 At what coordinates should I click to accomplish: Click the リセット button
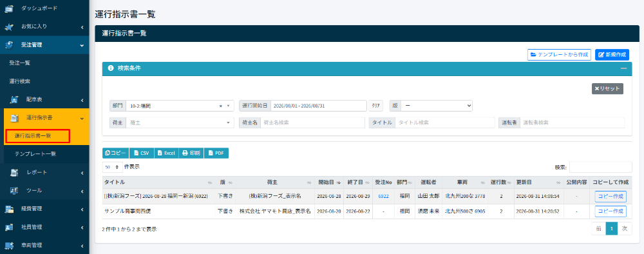coord(607,88)
